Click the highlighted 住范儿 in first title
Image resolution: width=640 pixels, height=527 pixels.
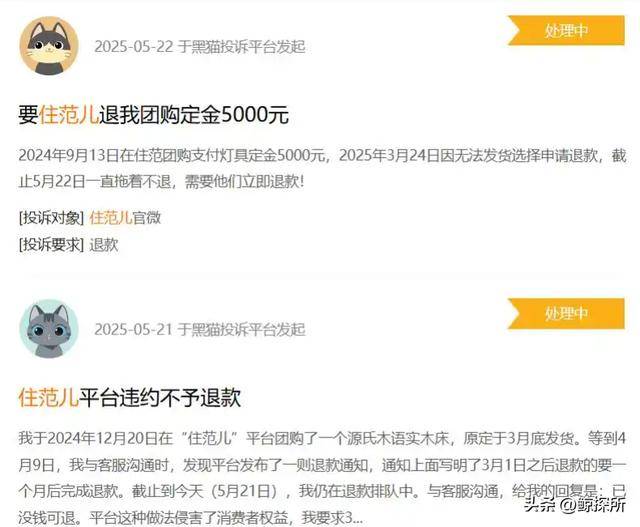pyautogui.click(x=69, y=115)
